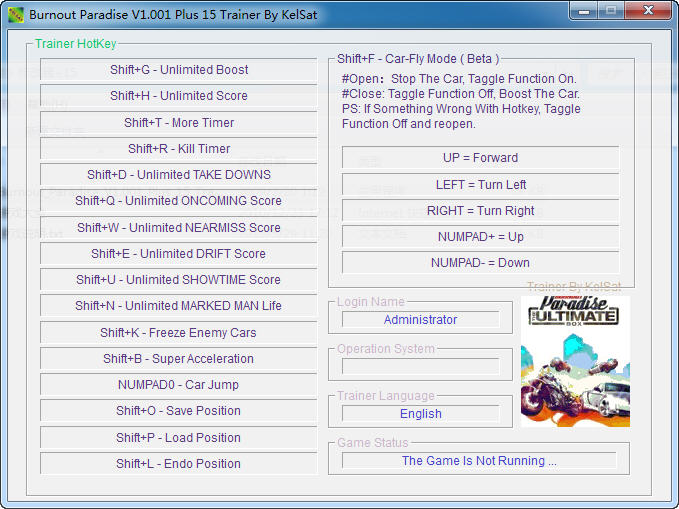The width and height of the screenshot is (679, 509).
Task: Click The Game Is Not Running status
Action: 479,460
